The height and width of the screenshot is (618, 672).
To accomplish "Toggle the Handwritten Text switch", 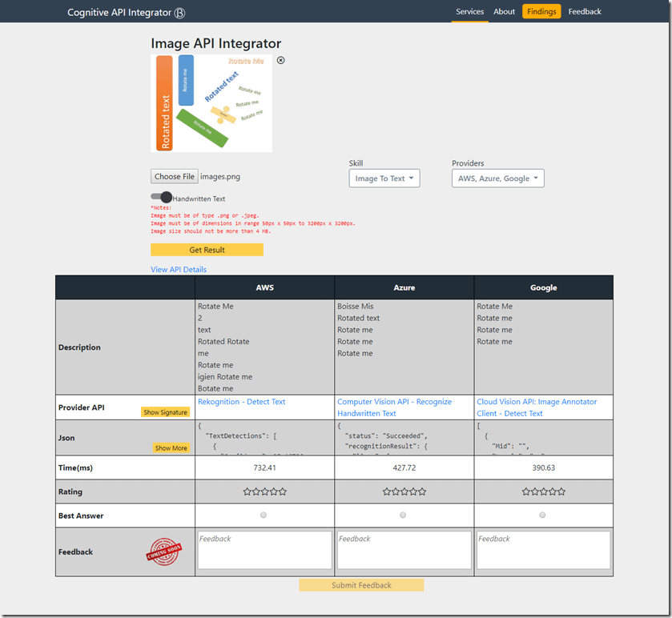I will 162,198.
